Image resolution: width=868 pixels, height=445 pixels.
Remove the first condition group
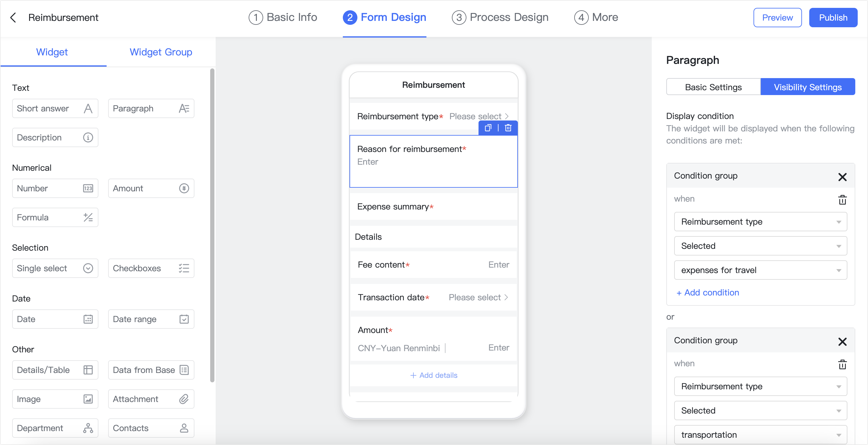pos(843,177)
